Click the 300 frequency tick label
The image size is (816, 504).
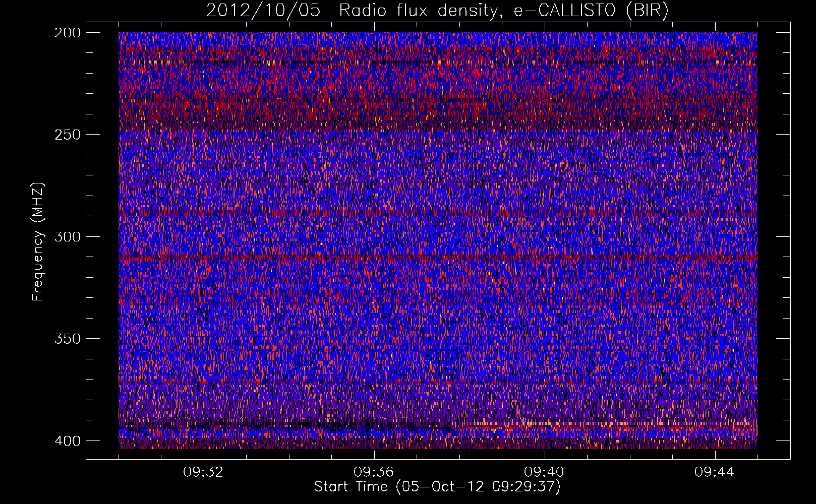[67, 236]
